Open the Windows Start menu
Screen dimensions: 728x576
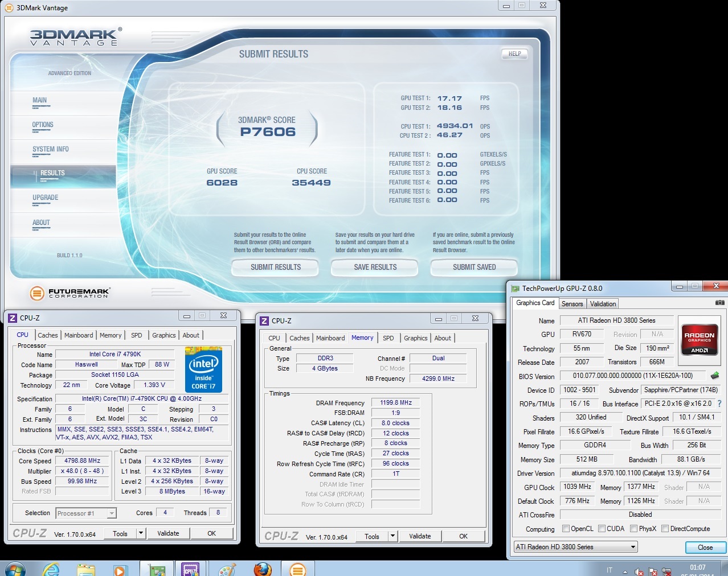[x=15, y=569]
